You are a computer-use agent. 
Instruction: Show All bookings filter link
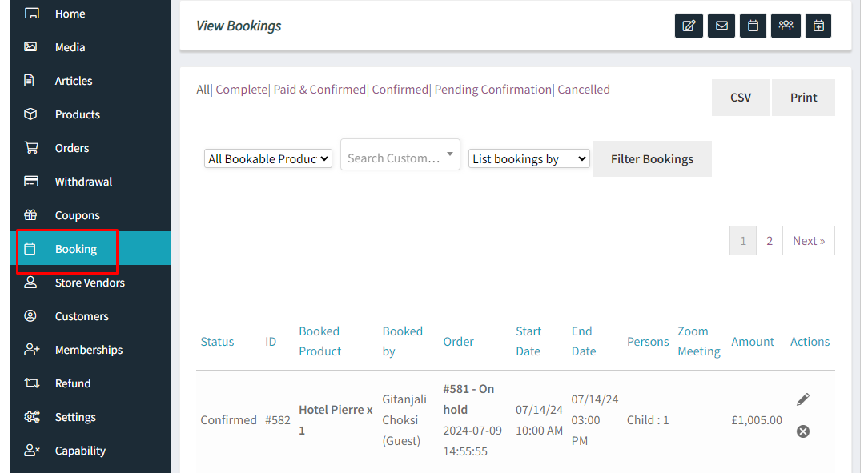[203, 90]
